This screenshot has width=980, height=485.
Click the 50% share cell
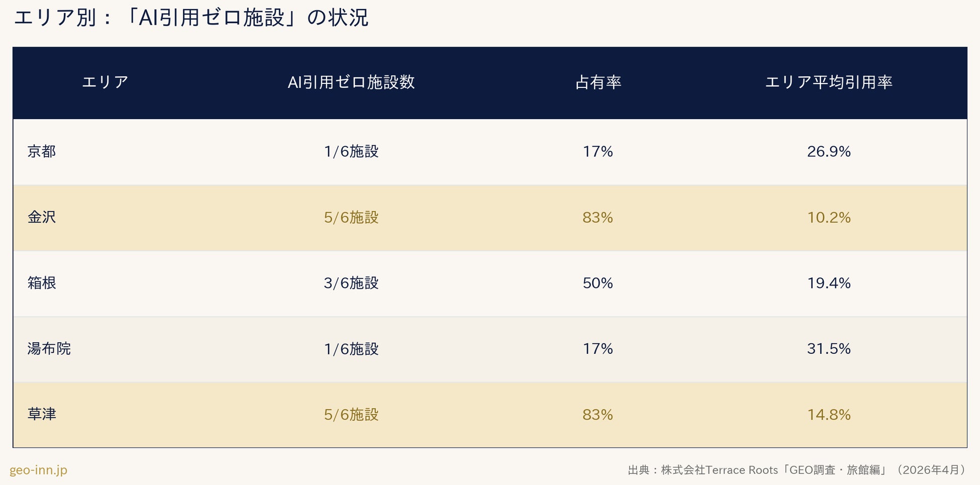click(598, 283)
